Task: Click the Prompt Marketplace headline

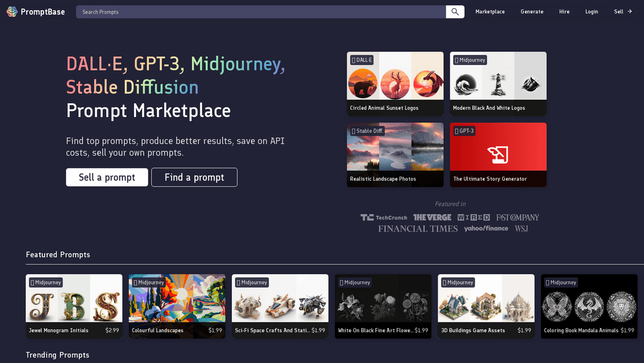Action: pyautogui.click(x=148, y=110)
